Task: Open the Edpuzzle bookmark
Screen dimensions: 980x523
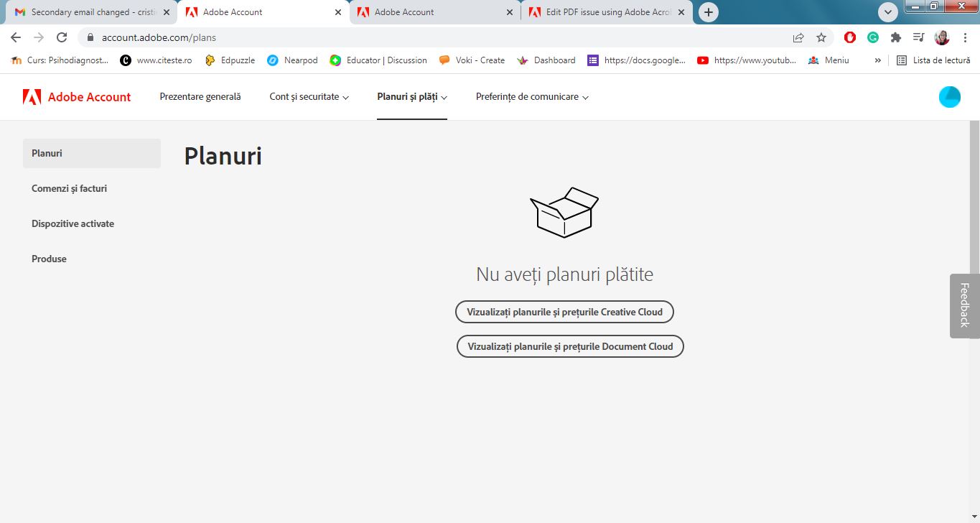Action: tap(230, 60)
